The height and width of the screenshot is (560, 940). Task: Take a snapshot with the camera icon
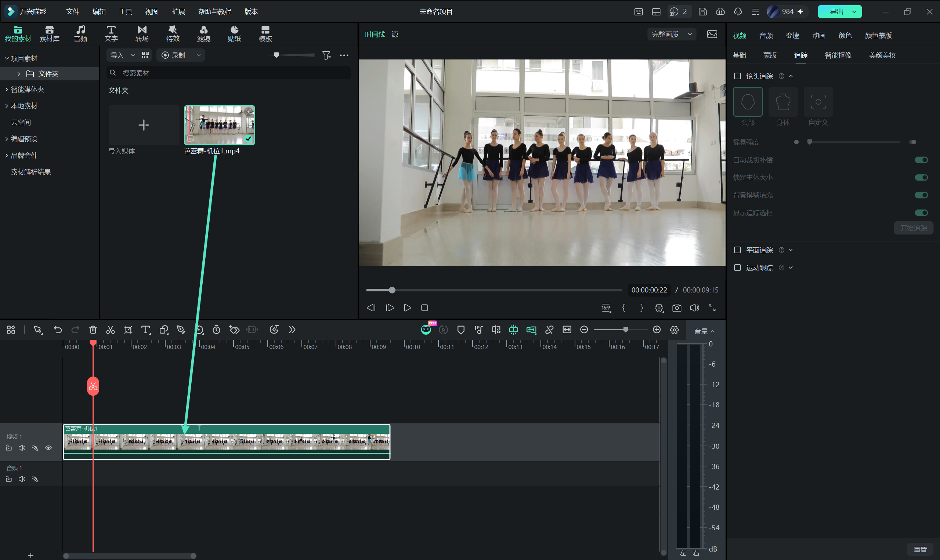coord(677,308)
